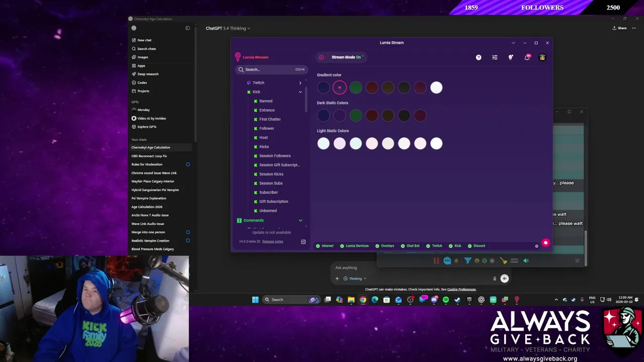The image size is (644, 362).
Task: Click the Overlays status entry
Action: pos(385,246)
